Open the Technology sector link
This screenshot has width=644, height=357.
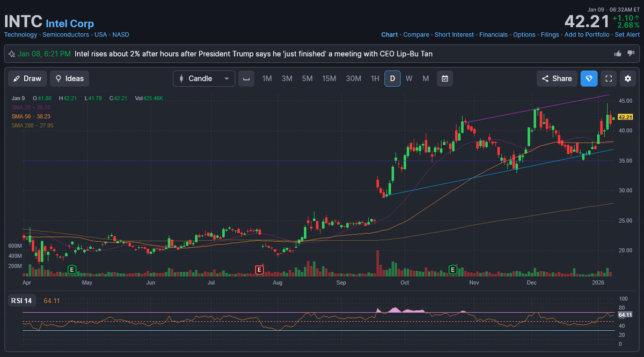coord(21,34)
